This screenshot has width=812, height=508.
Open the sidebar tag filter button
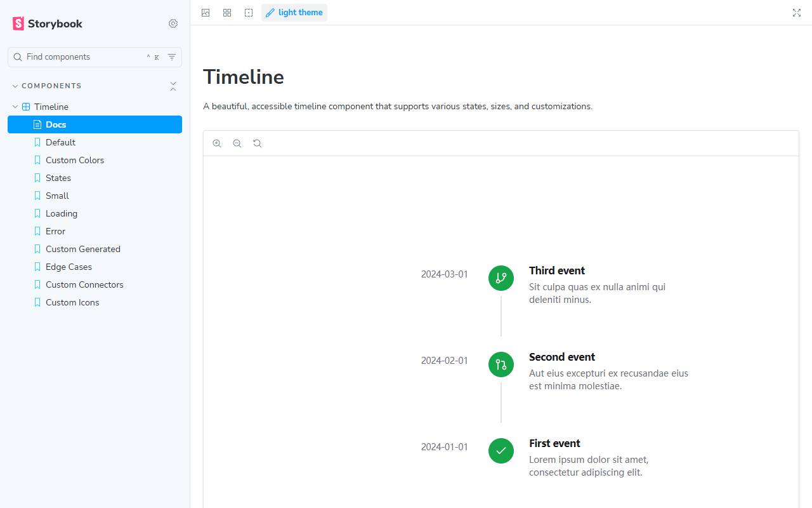tap(172, 57)
